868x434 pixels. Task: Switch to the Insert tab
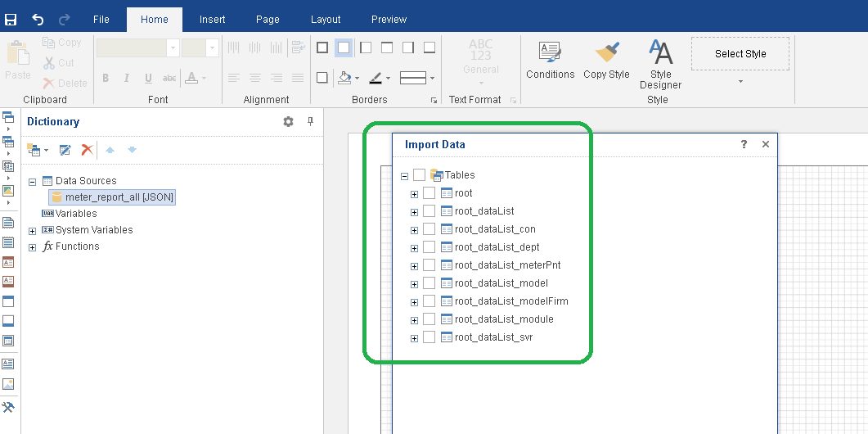pos(212,20)
